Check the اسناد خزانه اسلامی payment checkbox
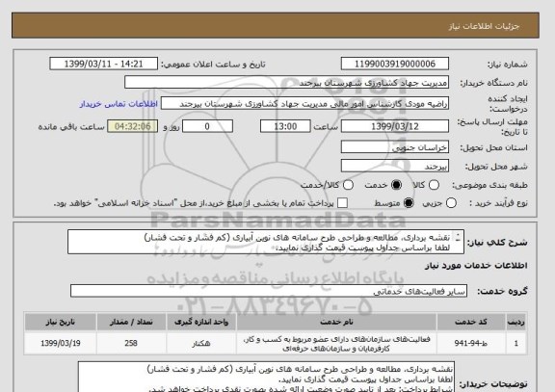Screen dimensions: 555x392 (342, 203)
